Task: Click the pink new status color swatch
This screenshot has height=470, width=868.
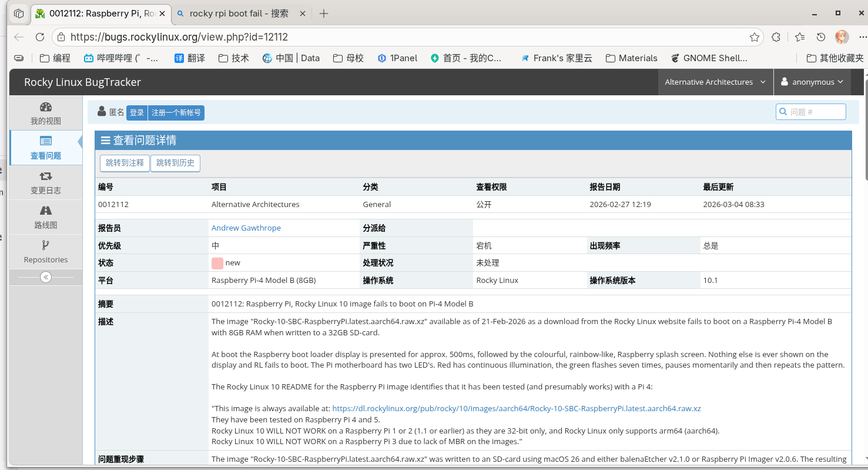Action: coord(217,262)
